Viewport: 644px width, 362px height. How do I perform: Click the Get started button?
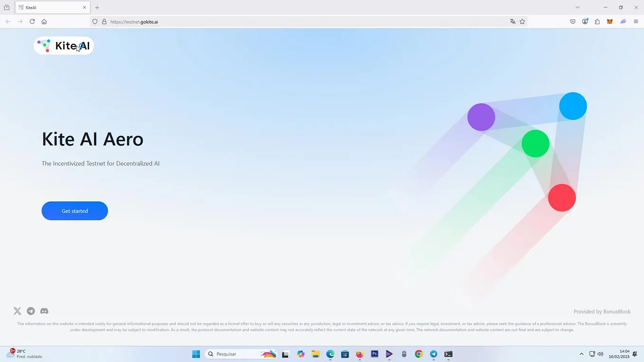pos(75,211)
